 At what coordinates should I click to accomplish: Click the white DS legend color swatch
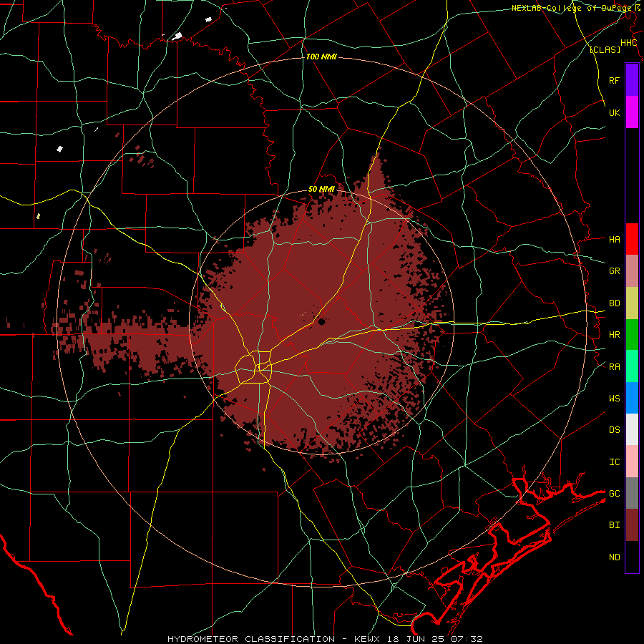click(632, 429)
